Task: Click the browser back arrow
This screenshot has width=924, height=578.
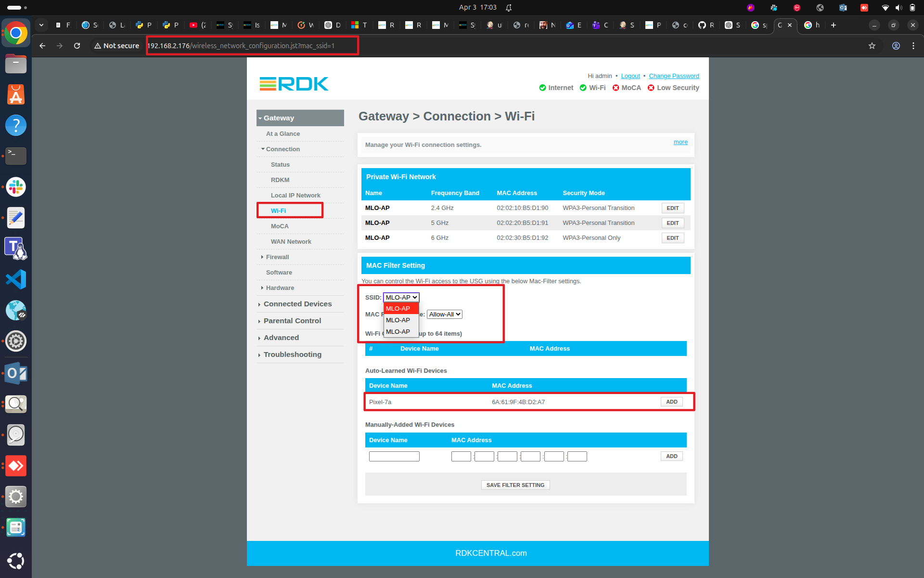Action: click(42, 46)
